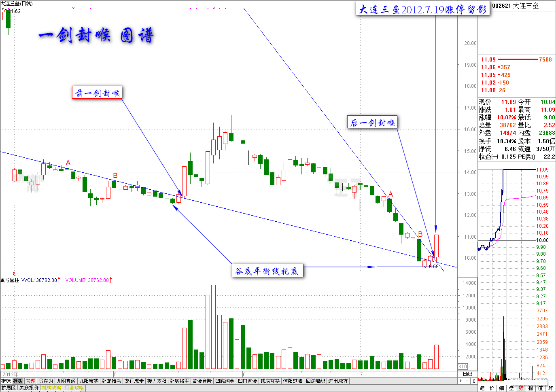Toggle the 势 trend panel view

[x=521, y=388]
